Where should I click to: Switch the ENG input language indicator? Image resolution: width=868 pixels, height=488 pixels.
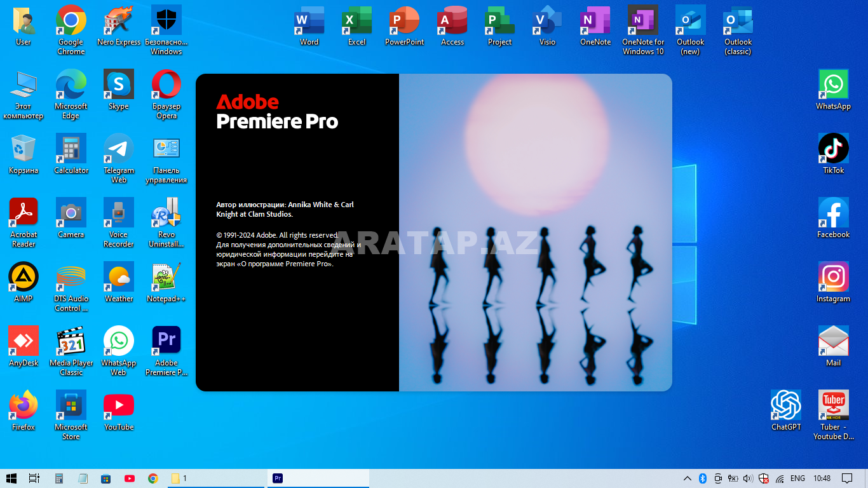797,478
